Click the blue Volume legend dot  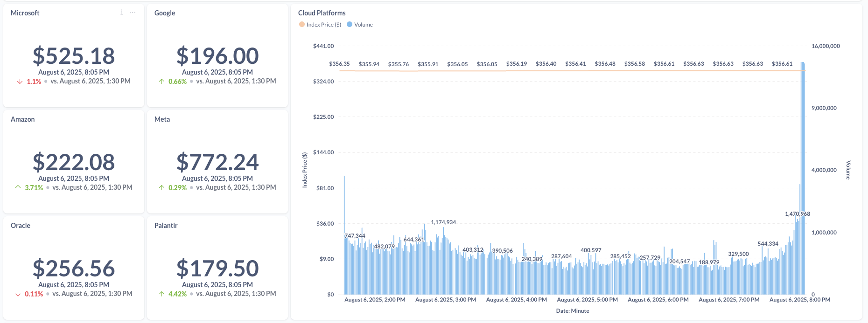(350, 24)
